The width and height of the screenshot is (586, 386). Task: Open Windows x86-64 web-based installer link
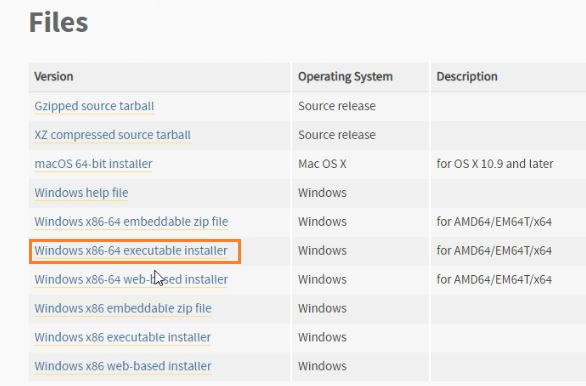click(131, 279)
